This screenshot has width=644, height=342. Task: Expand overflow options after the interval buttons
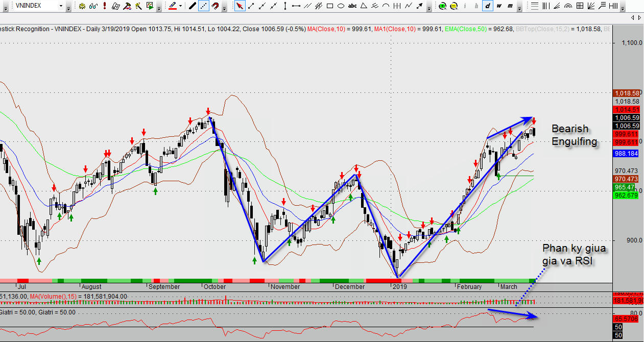[520, 8]
